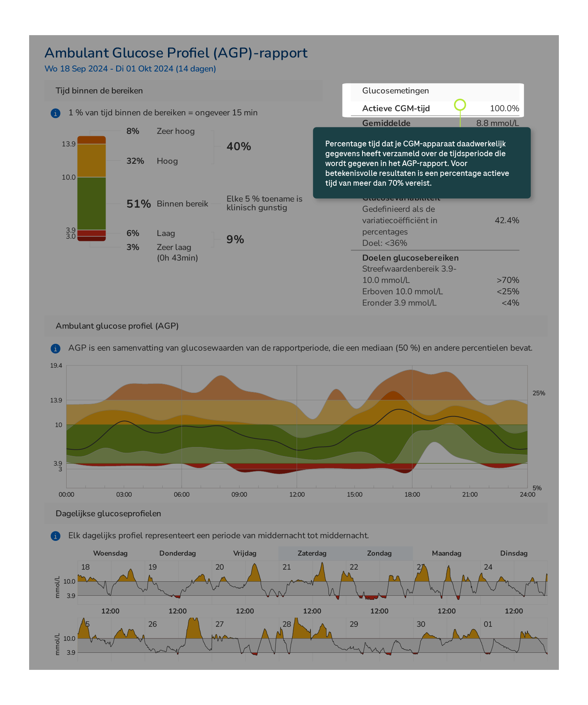The width and height of the screenshot is (588, 705).
Task: Click the 32% Hoog percentage
Action: pyautogui.click(x=135, y=161)
